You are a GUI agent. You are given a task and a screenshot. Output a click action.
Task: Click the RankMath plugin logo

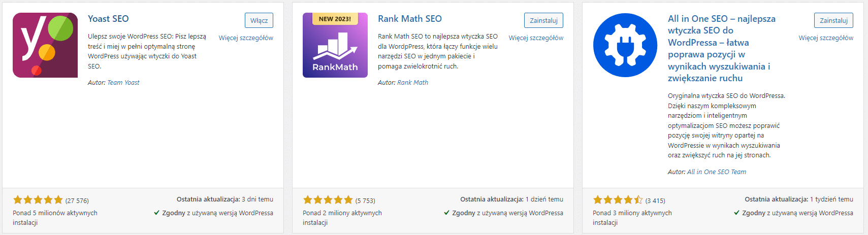(335, 45)
